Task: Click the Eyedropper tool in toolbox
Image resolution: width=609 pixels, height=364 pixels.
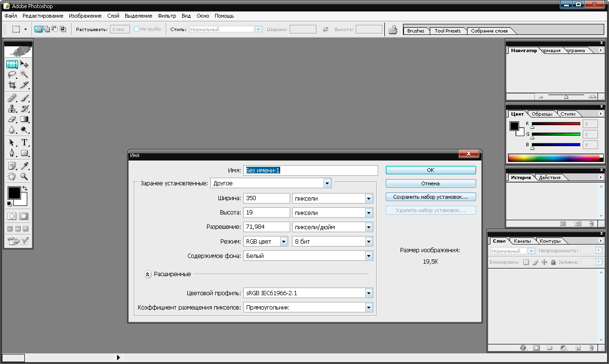Action: tap(24, 165)
